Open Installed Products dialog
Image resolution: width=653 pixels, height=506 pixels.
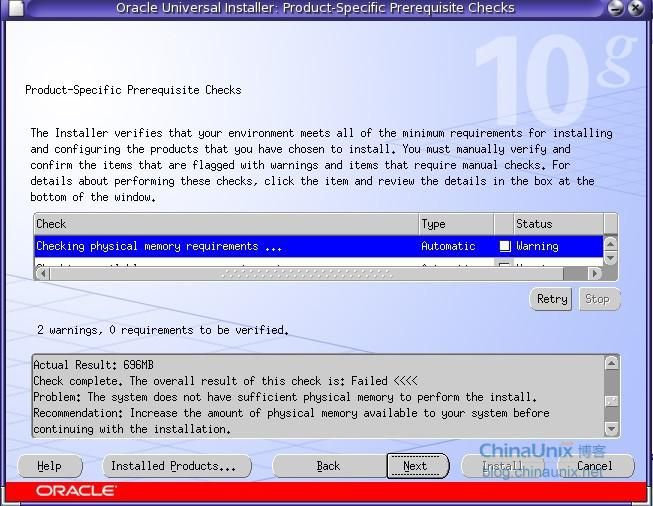coord(177,466)
